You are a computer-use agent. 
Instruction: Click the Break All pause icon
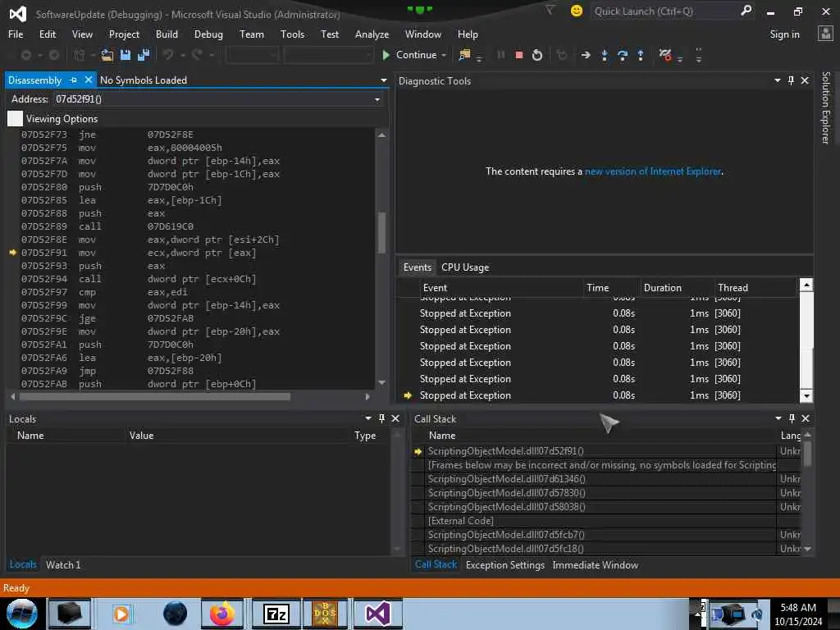click(501, 55)
